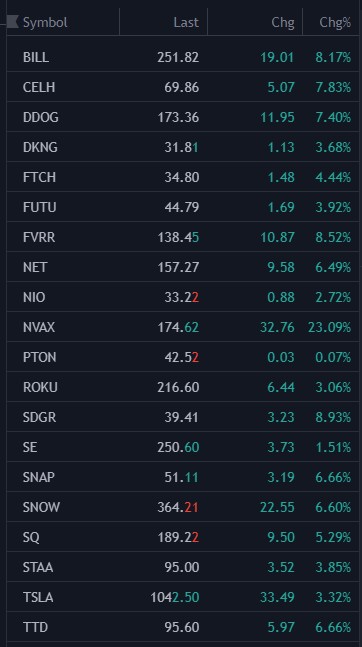Screen dimensions: 362x647
Task: Choose the SNOW row
Action: point(183,507)
